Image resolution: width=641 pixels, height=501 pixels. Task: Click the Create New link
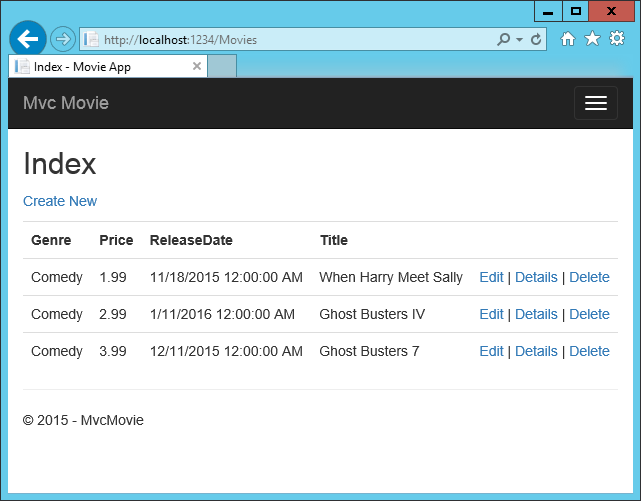point(60,201)
